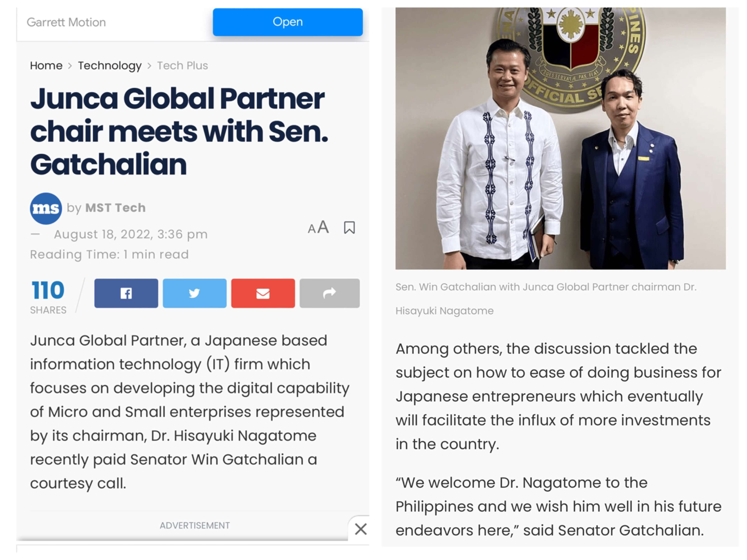Image resolution: width=747 pixels, height=560 pixels.
Task: Click the ADVERTISEMENT label
Action: coord(195,526)
